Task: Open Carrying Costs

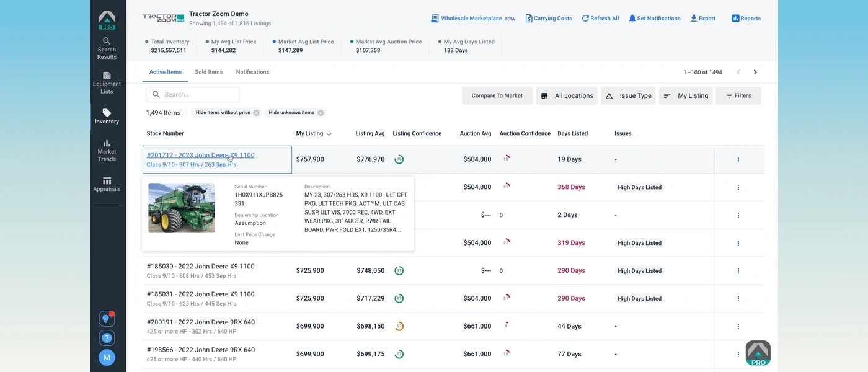Action: tap(549, 19)
